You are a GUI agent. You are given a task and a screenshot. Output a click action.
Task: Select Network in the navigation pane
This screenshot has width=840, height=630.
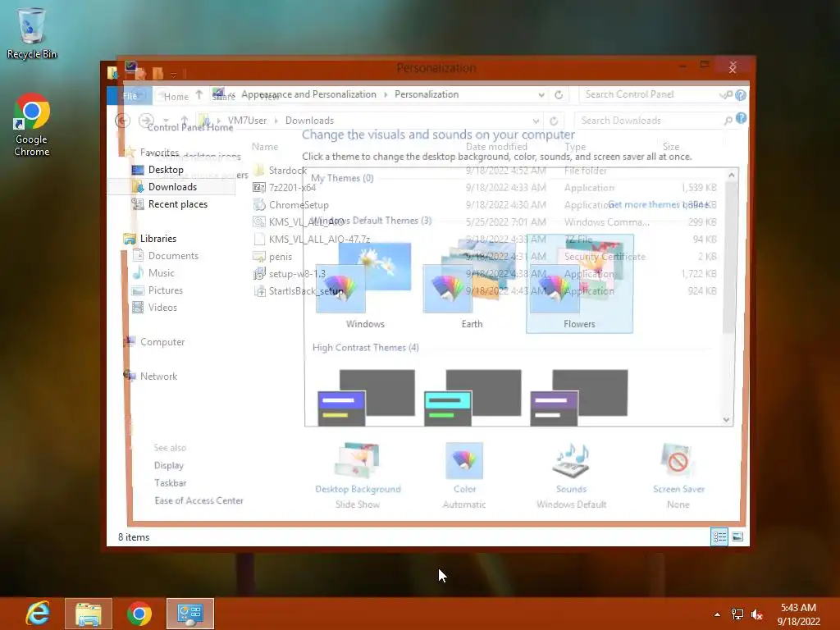click(x=158, y=376)
